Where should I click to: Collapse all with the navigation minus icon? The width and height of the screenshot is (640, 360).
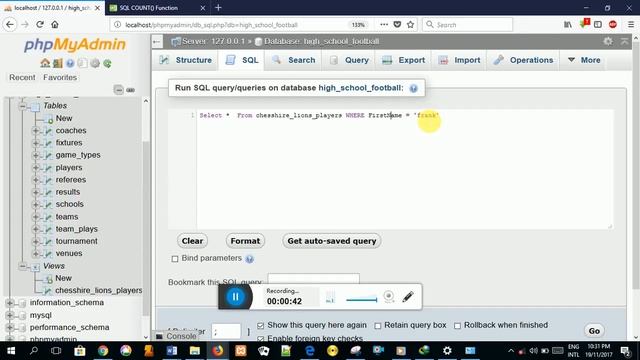coord(118,90)
